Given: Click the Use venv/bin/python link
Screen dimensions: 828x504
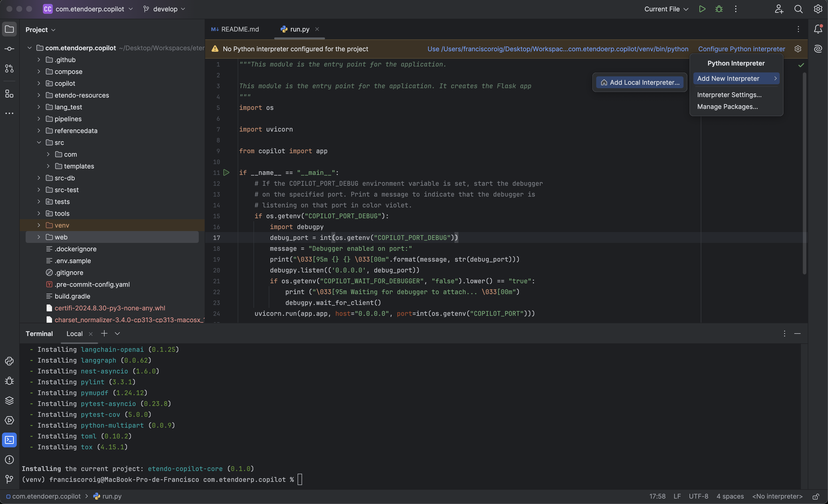Looking at the screenshot, I should tap(558, 49).
